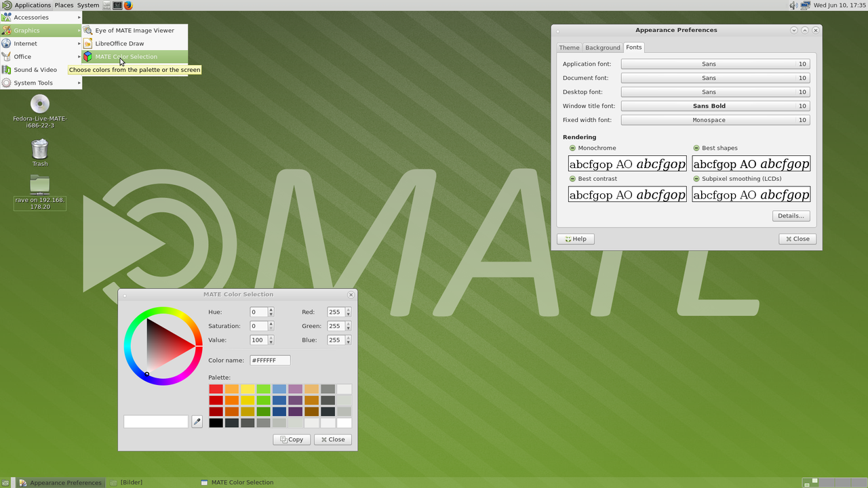Click the Details... button

coord(791,216)
